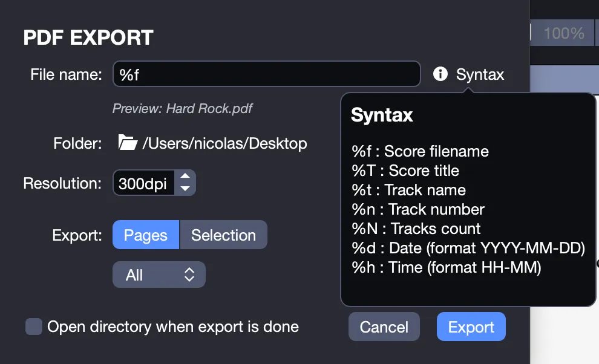
Task: Select the Pages export mode
Action: click(146, 235)
